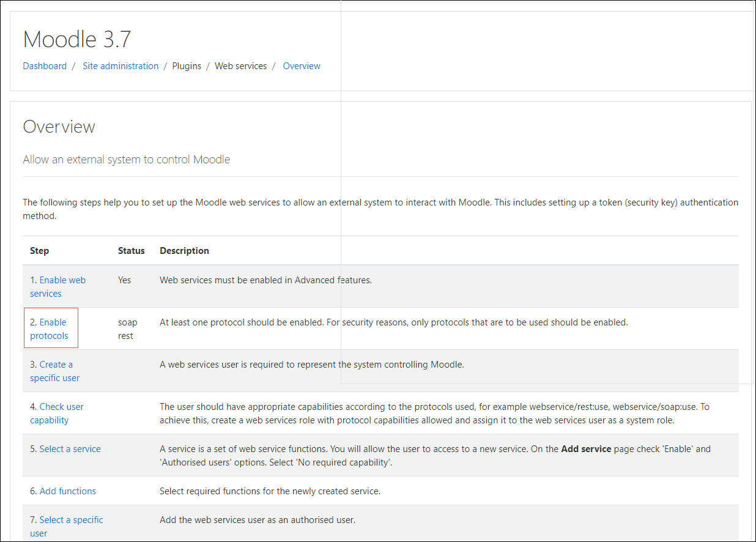Click the Plugins breadcrumb text
This screenshot has width=756, height=542.
tap(187, 66)
